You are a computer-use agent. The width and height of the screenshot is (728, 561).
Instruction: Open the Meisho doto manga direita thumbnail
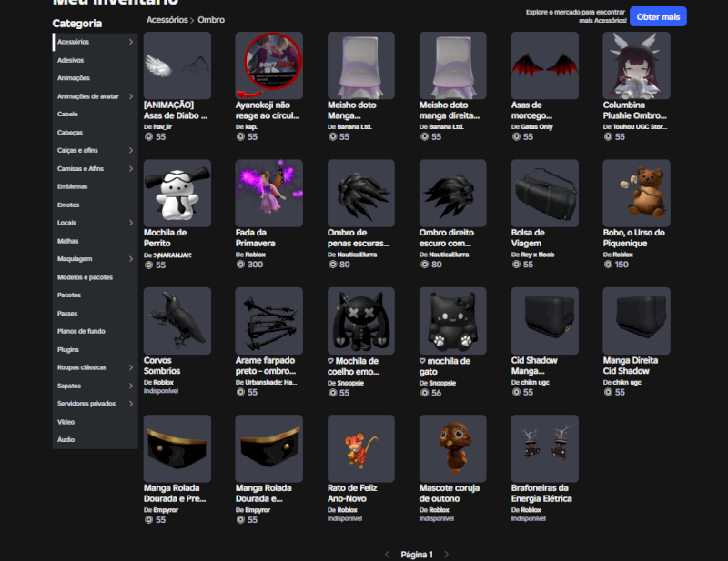pyautogui.click(x=452, y=65)
